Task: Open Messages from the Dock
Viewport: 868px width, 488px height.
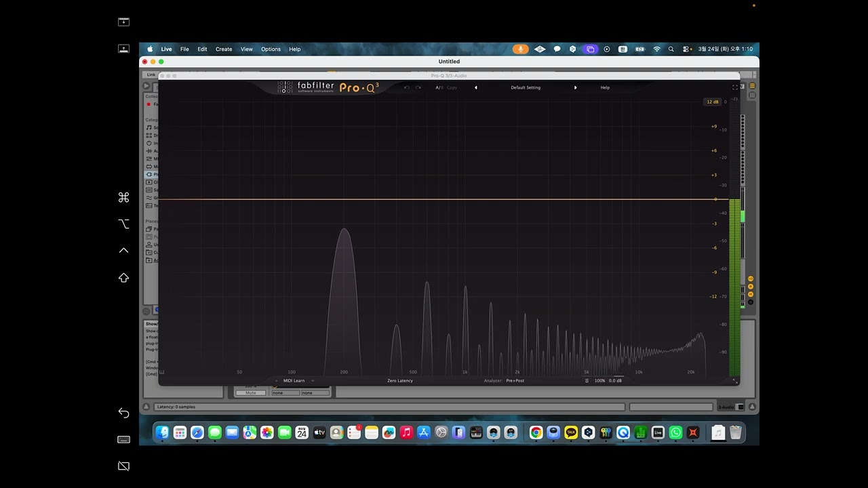Action: pos(215,432)
